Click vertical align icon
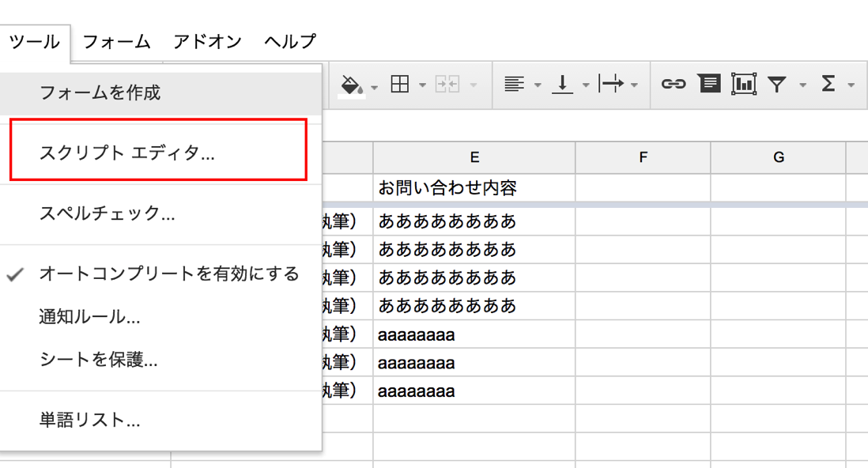Image resolution: width=868 pixels, height=468 pixels. pyautogui.click(x=562, y=84)
